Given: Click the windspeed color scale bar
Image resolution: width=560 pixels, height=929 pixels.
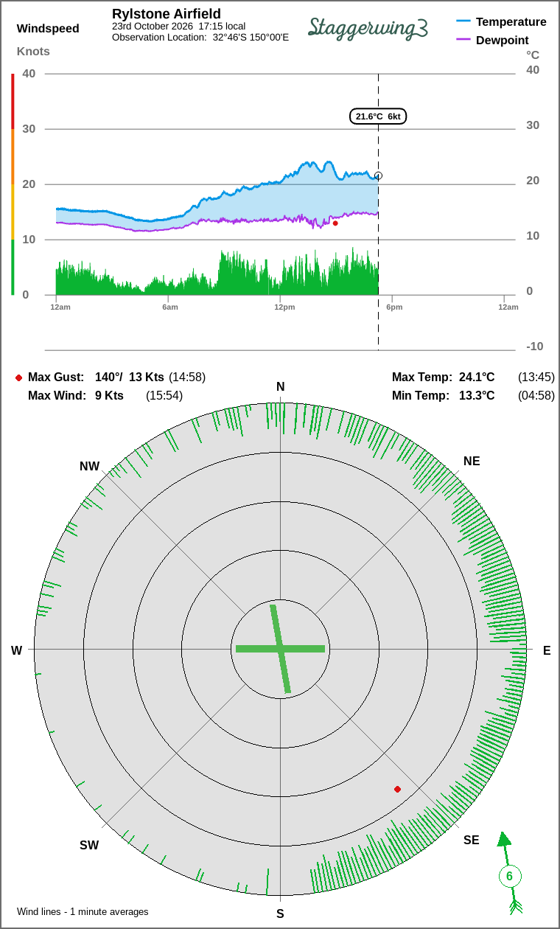Looking at the screenshot, I should pyautogui.click(x=13, y=184).
